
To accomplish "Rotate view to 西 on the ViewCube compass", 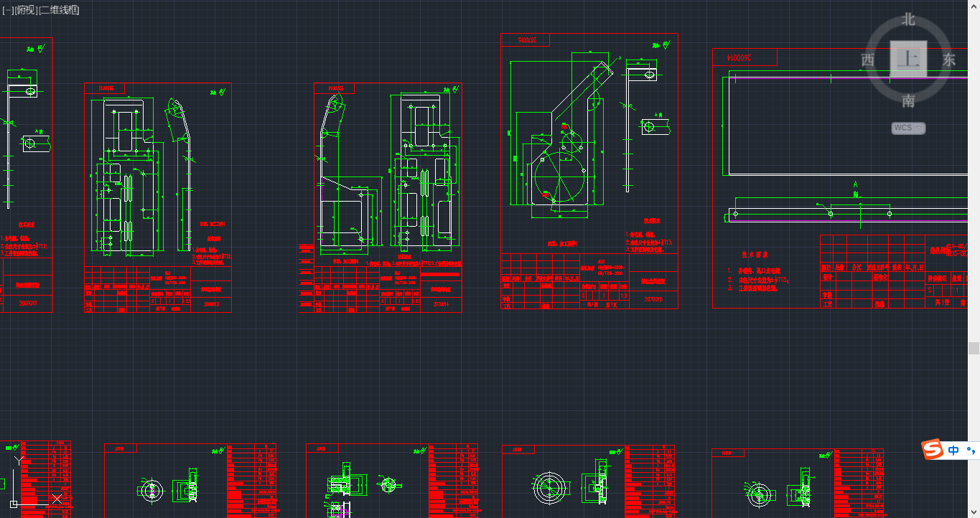I will [x=868, y=60].
